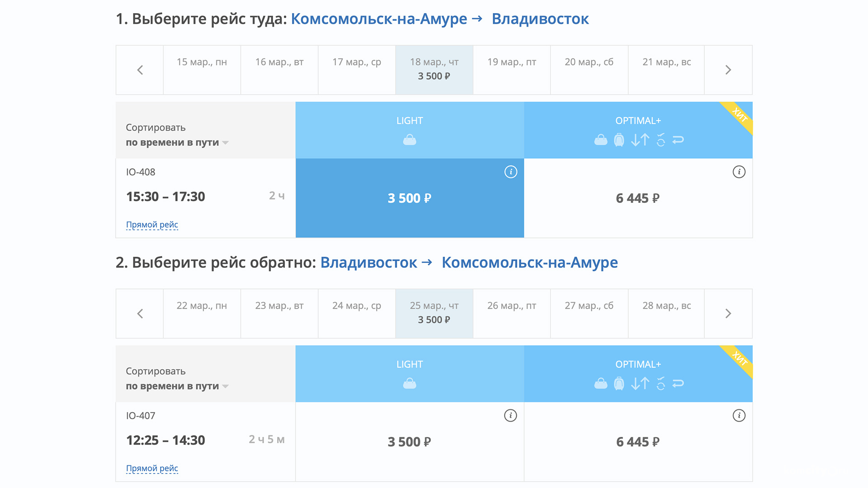
Task: Click flight number IO-407
Action: [141, 416]
